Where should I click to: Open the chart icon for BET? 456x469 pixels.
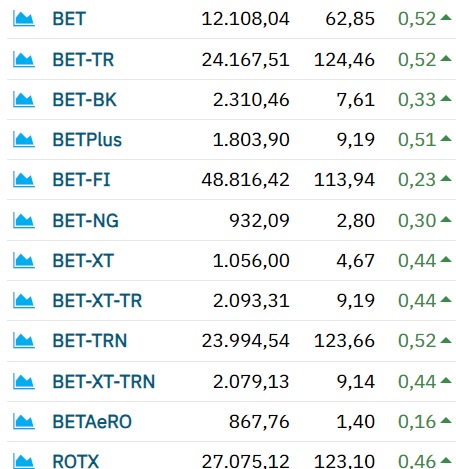(x=24, y=18)
